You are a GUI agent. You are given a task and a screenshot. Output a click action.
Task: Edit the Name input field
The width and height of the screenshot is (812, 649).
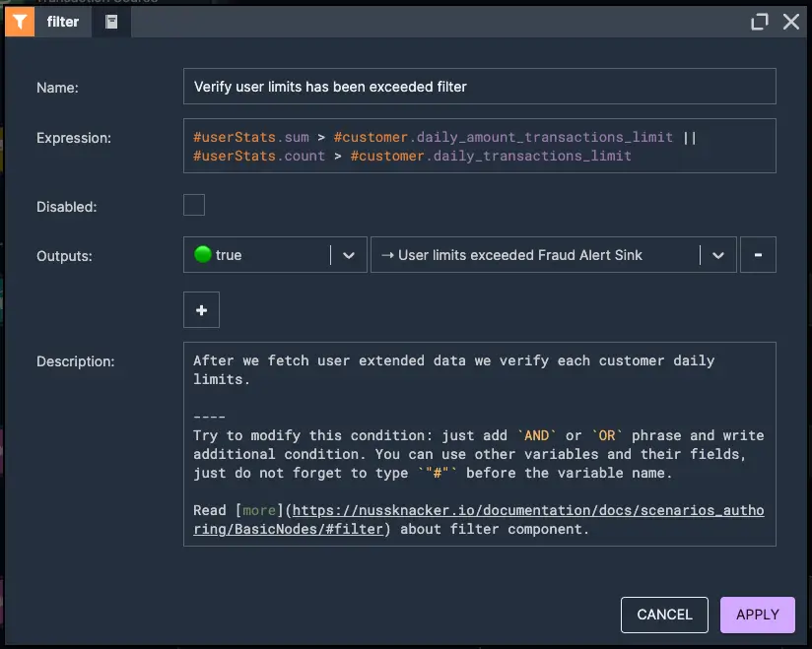[479, 87]
